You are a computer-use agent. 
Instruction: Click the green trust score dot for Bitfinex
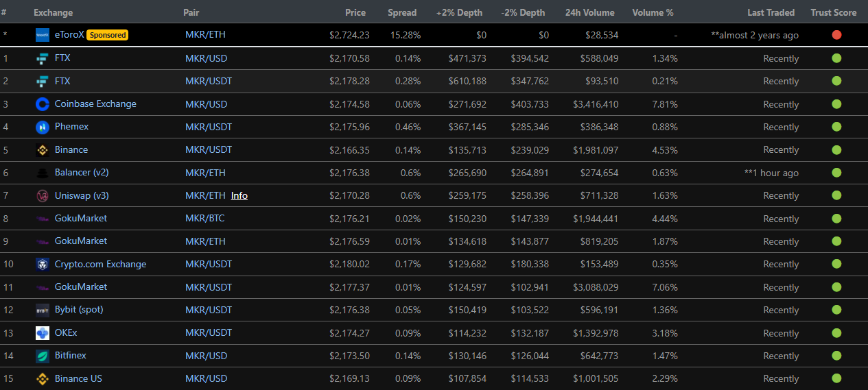tap(836, 356)
